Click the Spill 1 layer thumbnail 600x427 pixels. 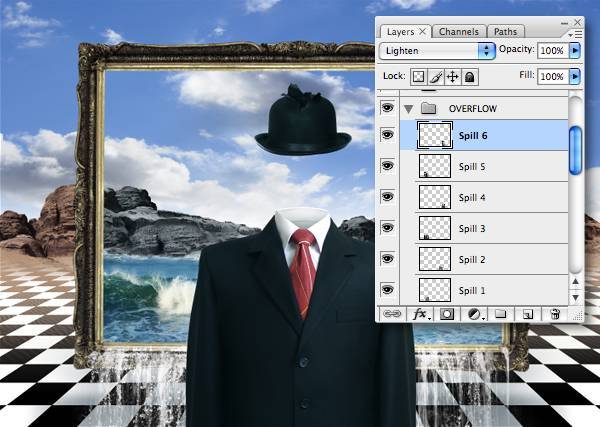(435, 290)
